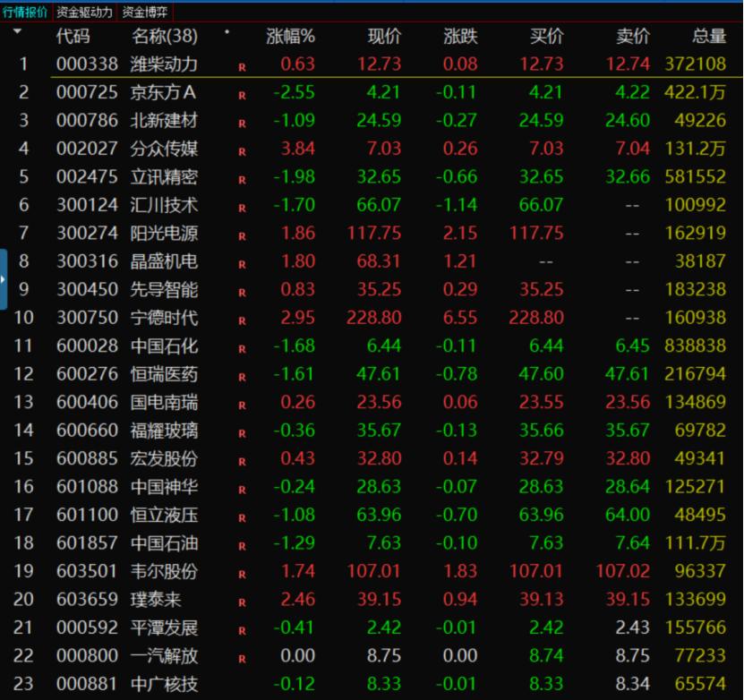744x700 pixels.
Task: Click the R marker for 平潭发展
Action: coord(242,631)
